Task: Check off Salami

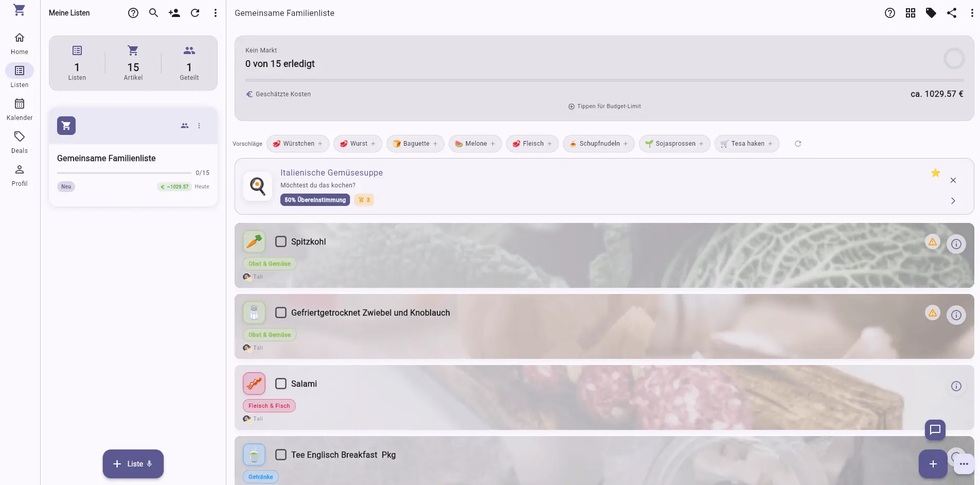Action: 281,384
